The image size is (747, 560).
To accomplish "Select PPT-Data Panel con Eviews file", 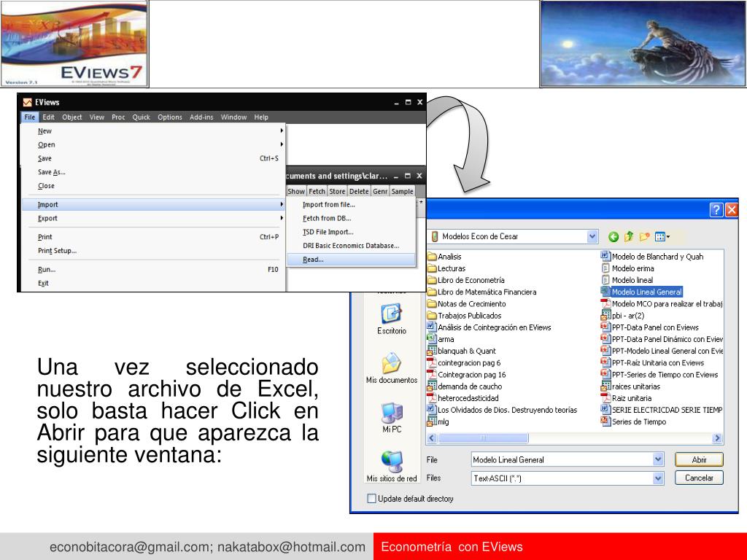I will click(650, 327).
